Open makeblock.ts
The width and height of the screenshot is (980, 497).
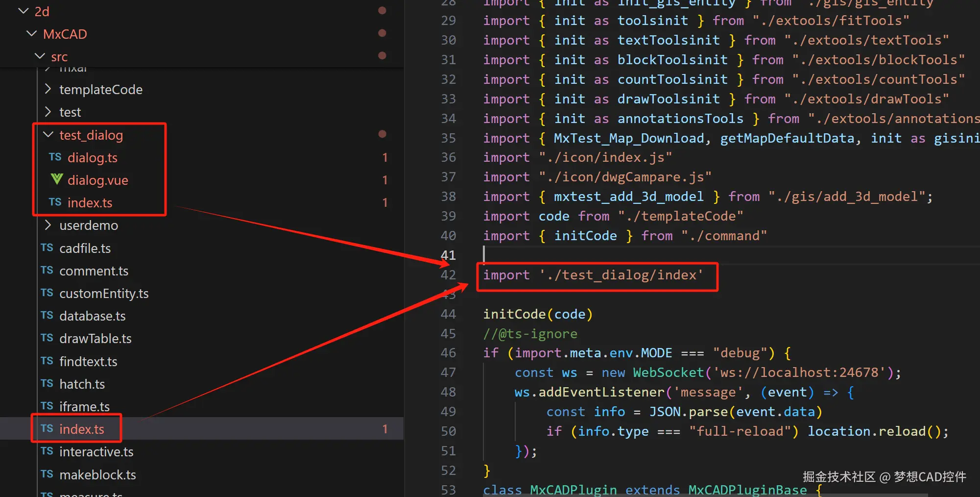pos(97,474)
